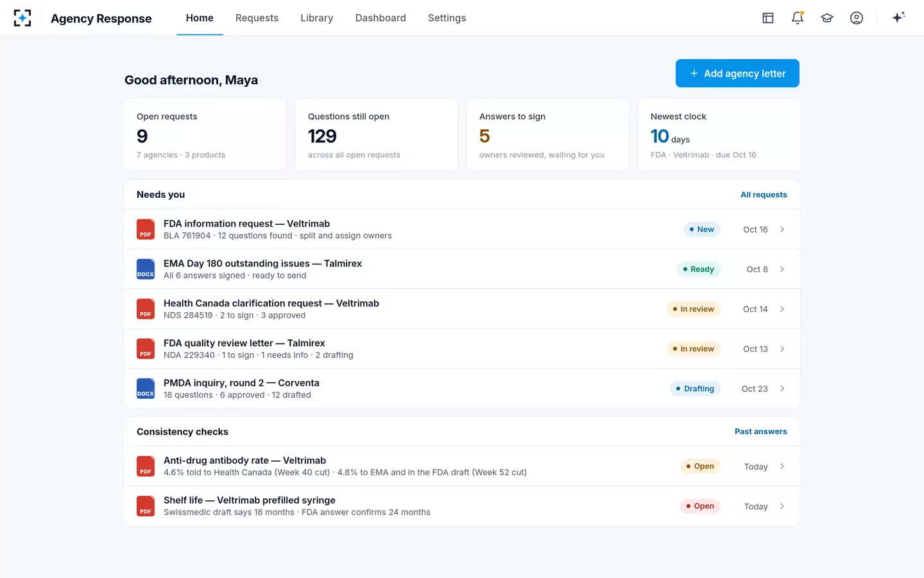Open PMDA inquiry, round 2 — Corventa title

tap(241, 383)
